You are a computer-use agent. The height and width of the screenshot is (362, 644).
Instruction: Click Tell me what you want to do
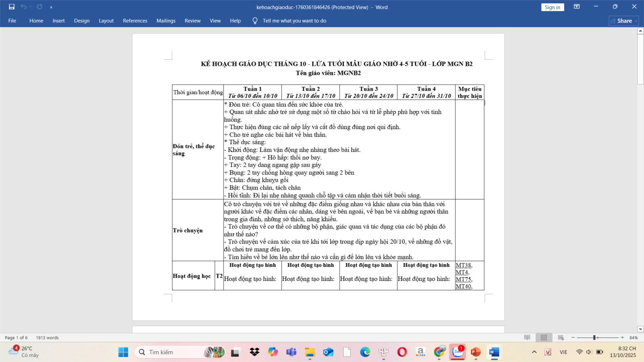click(294, 21)
